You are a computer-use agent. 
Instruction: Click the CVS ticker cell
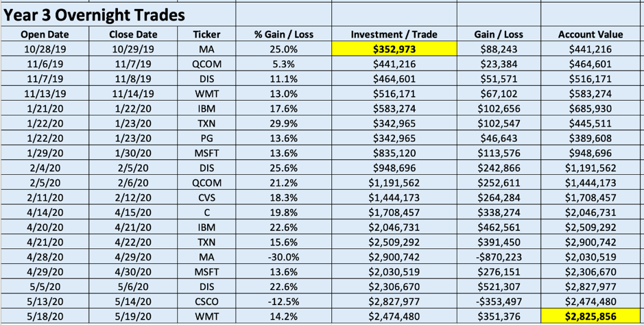click(206, 198)
